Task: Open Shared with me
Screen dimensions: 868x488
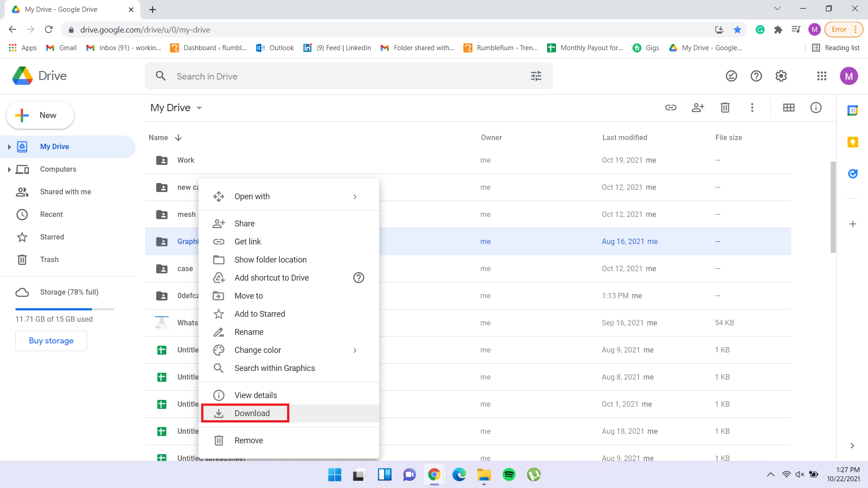Action: [x=68, y=192]
